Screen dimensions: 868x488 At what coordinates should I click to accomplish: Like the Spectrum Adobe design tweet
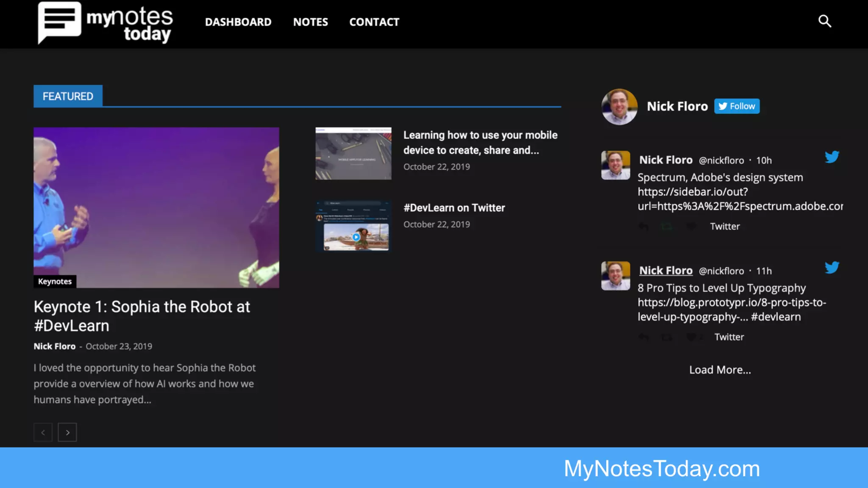click(x=691, y=227)
